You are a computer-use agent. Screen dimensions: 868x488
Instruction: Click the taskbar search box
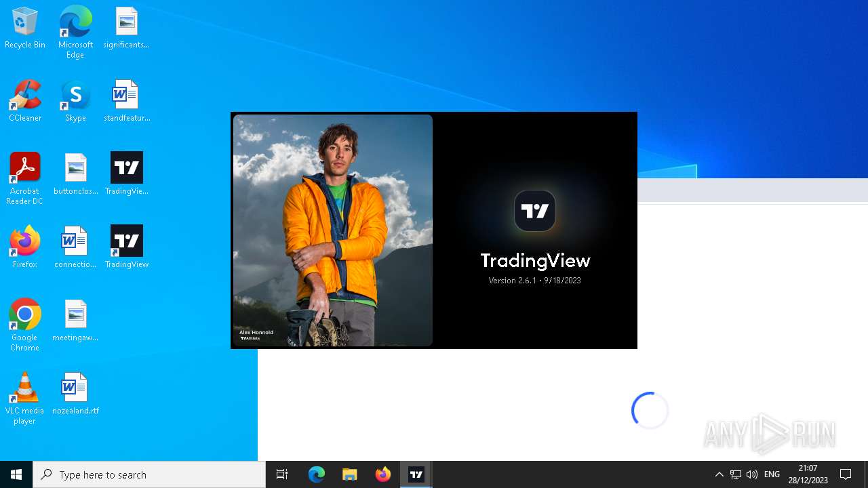(x=149, y=474)
